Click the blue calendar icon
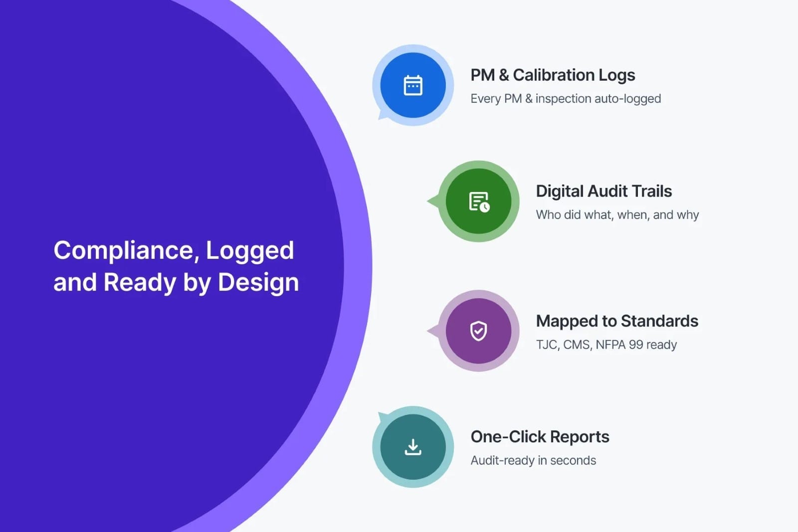Image resolution: width=798 pixels, height=532 pixels. 413,85
